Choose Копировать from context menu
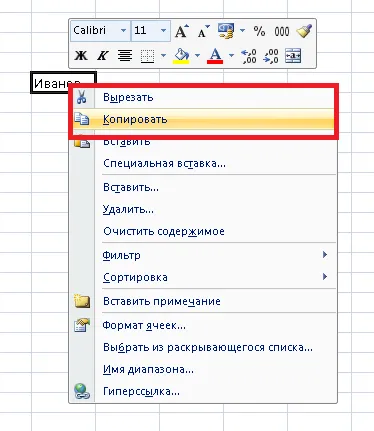Viewport: 374px width, 431px height. pyautogui.click(x=204, y=119)
